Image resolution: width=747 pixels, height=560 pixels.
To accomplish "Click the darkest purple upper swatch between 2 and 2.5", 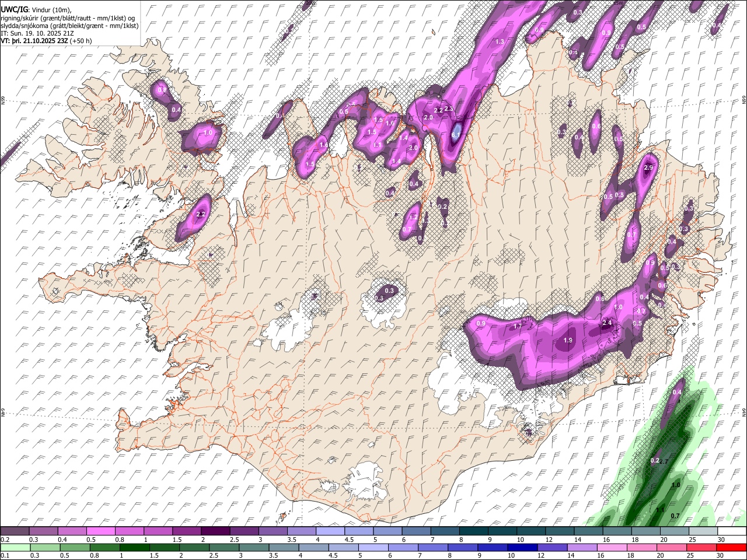I will point(215,531).
